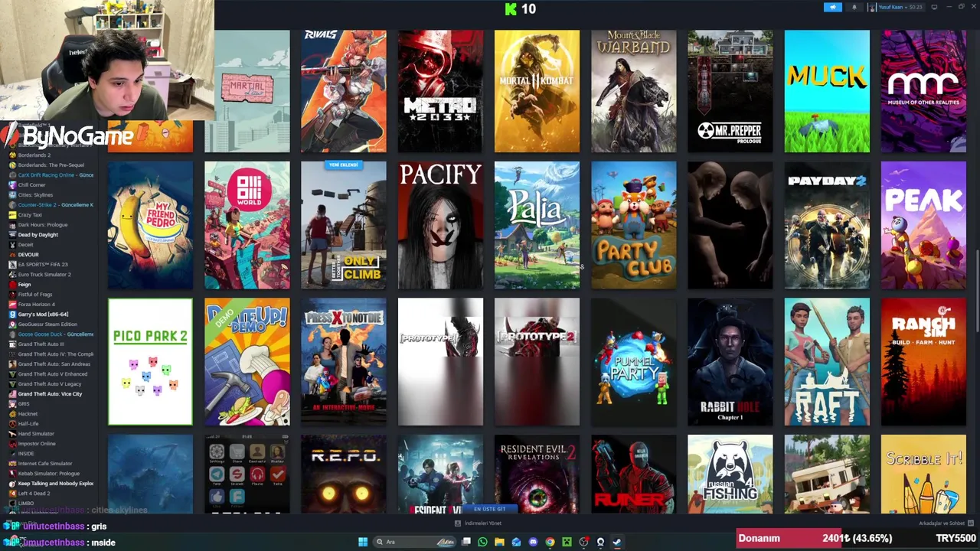The image size is (980, 551).
Task: Click the Euro Truck Simulator 2 sidebar icon
Action: click(12, 275)
